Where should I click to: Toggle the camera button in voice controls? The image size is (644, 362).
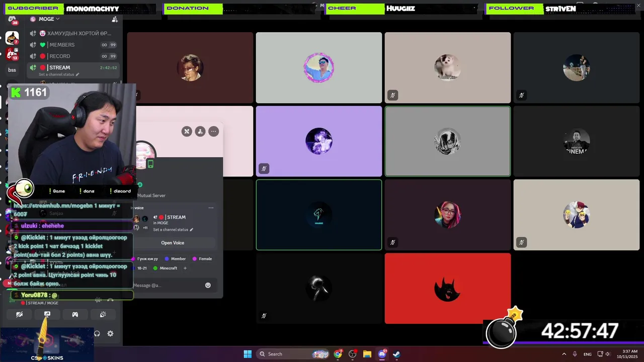tap(19, 315)
